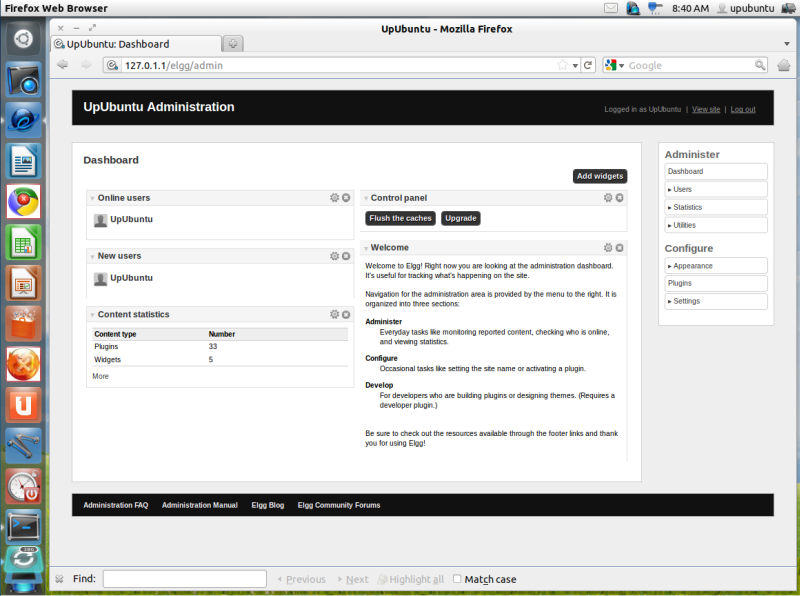Open Elgg Blog footer link

pos(267,505)
